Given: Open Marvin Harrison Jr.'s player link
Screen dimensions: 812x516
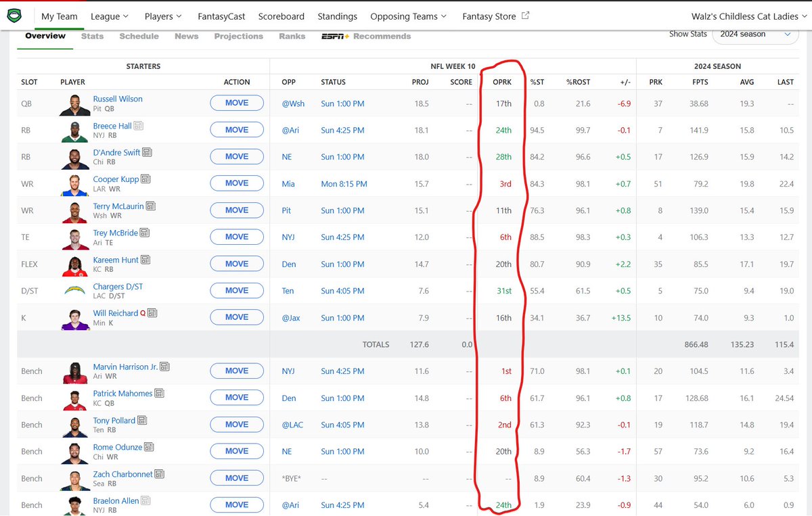Looking at the screenshot, I should pyautogui.click(x=126, y=367).
